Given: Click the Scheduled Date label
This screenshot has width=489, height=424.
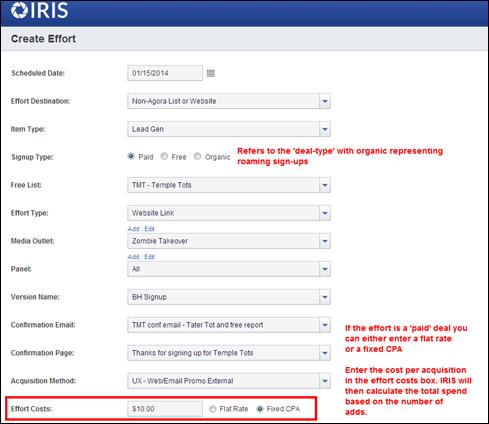Looking at the screenshot, I should 38,73.
